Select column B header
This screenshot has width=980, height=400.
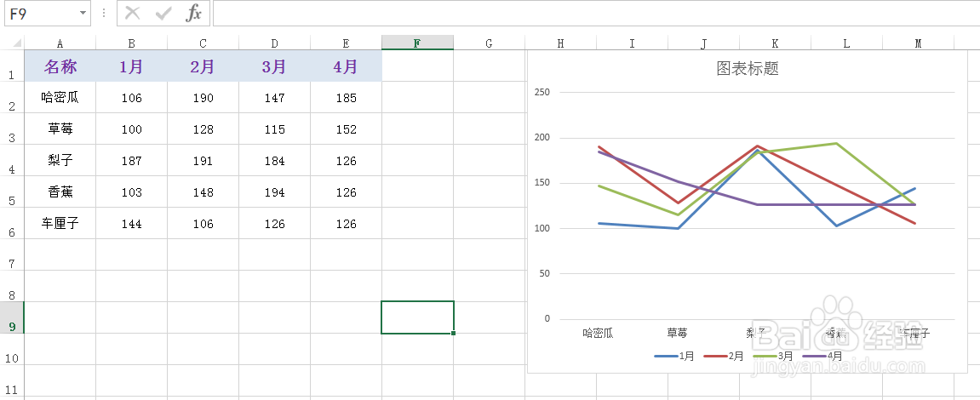[131, 43]
